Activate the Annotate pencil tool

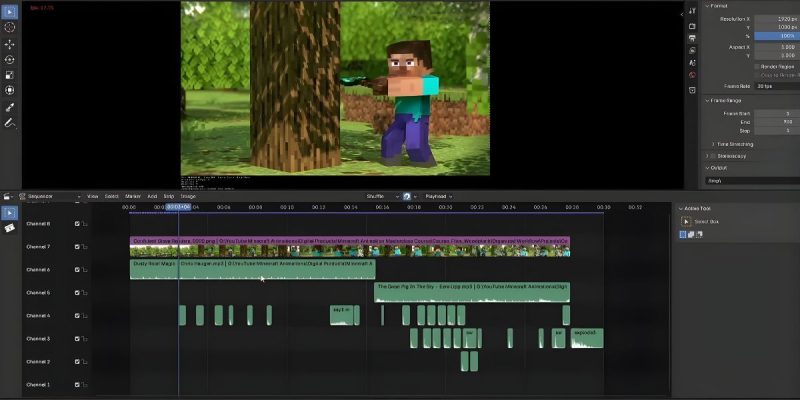pos(10,123)
